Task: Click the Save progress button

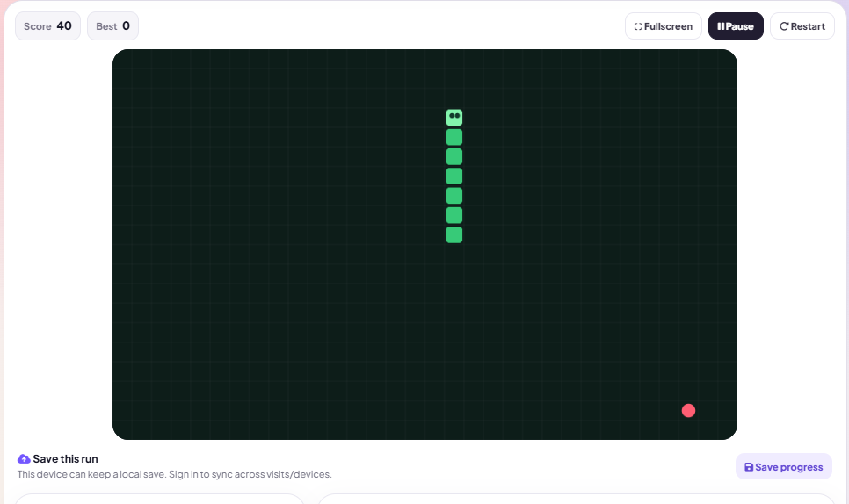Action: [783, 467]
